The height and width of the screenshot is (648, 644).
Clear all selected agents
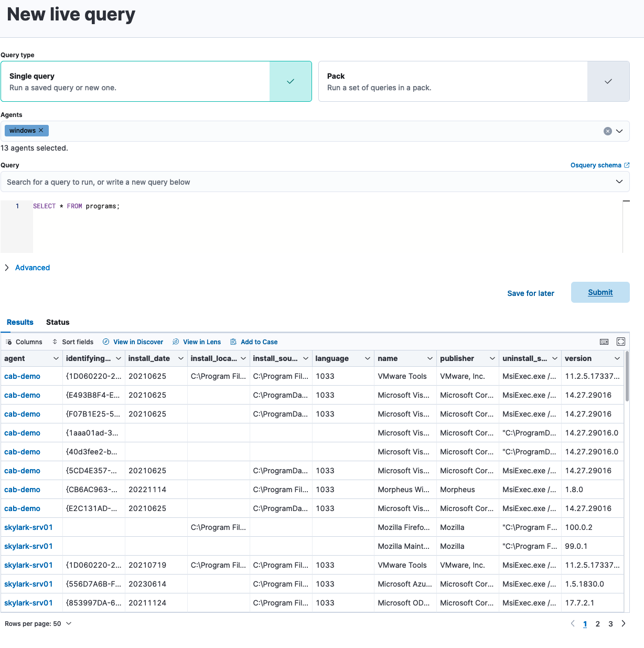(x=607, y=131)
